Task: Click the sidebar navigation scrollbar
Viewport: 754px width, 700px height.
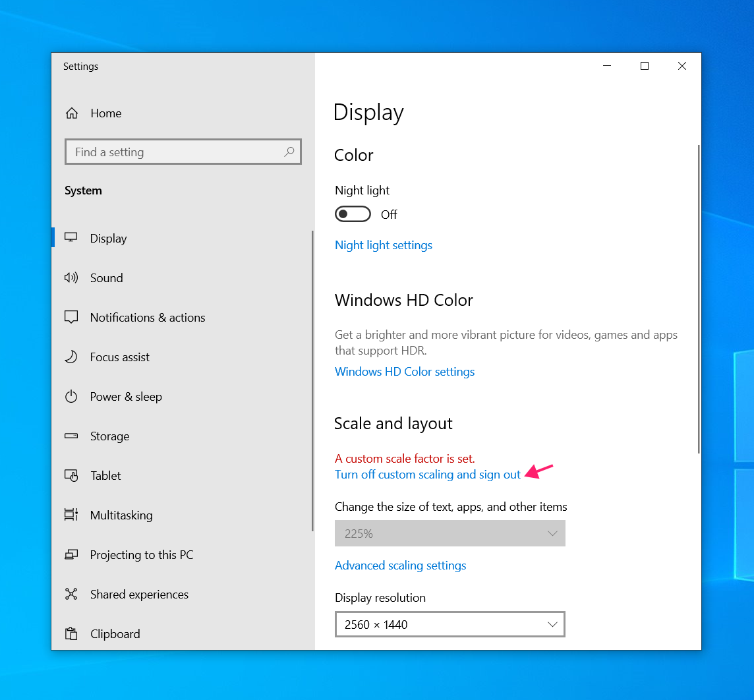Action: 312,381
